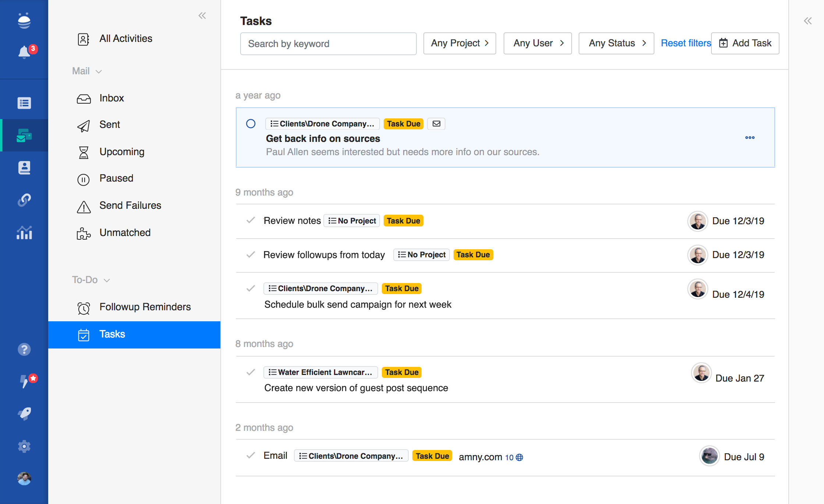Toggle checkmark for Review followups from today
This screenshot has width=824, height=504.
pyautogui.click(x=251, y=254)
